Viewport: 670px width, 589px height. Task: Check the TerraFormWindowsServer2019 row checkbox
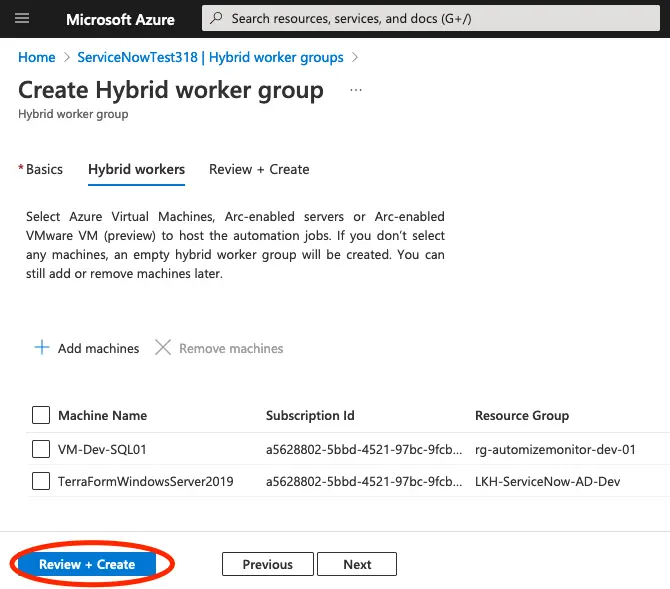41,481
